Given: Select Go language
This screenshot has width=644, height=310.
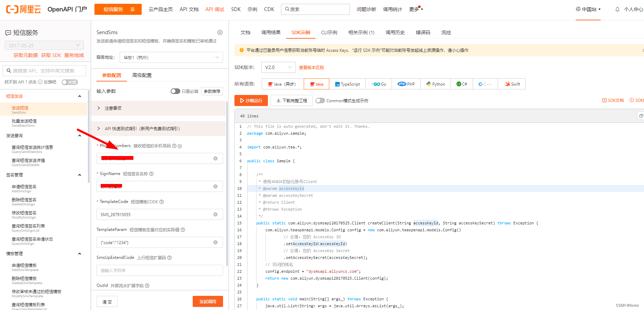Looking at the screenshot, I should [379, 84].
